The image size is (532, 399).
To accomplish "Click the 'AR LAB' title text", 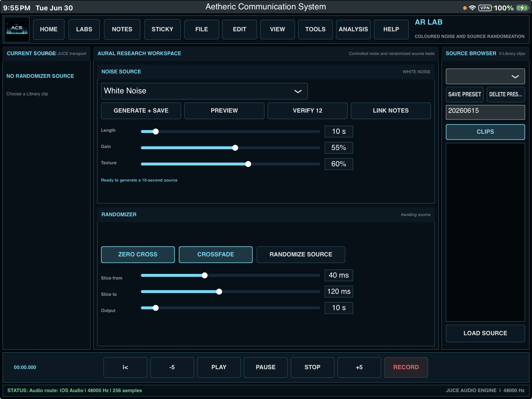I will click(x=429, y=22).
